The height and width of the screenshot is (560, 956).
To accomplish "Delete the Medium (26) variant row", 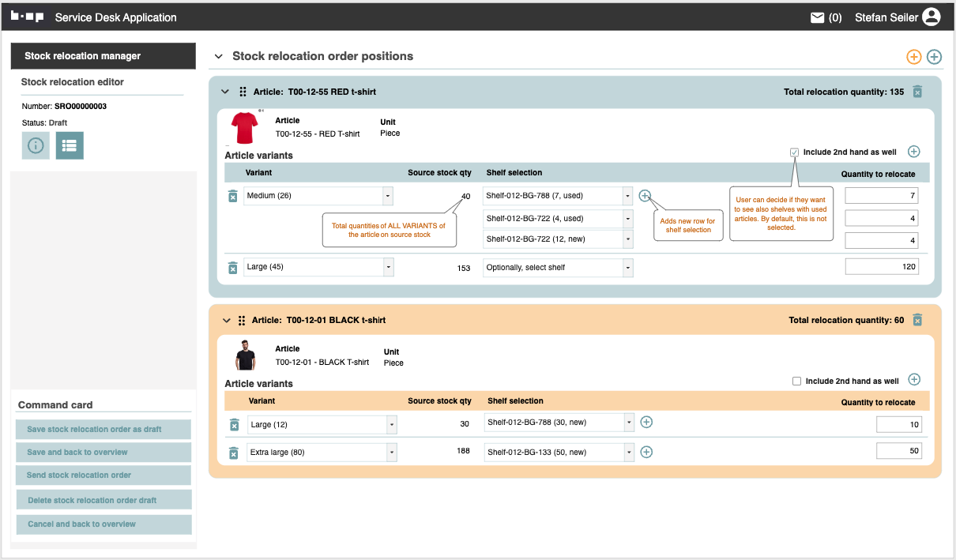I will coord(232,196).
